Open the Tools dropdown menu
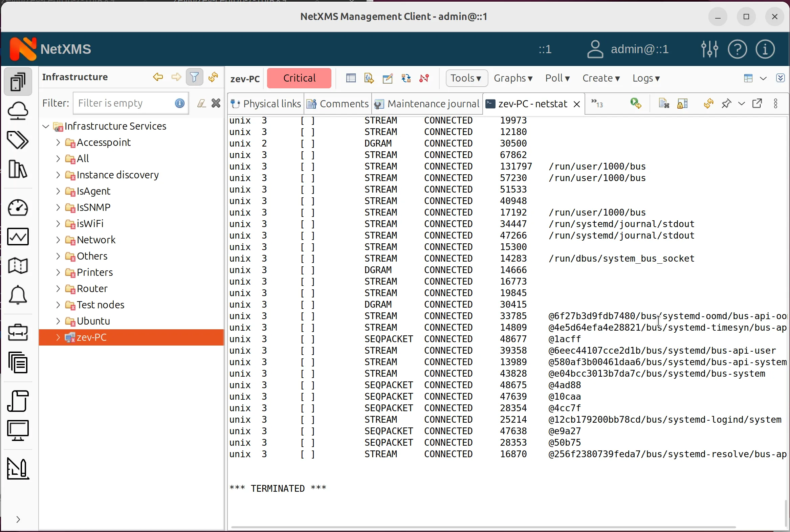 (466, 78)
